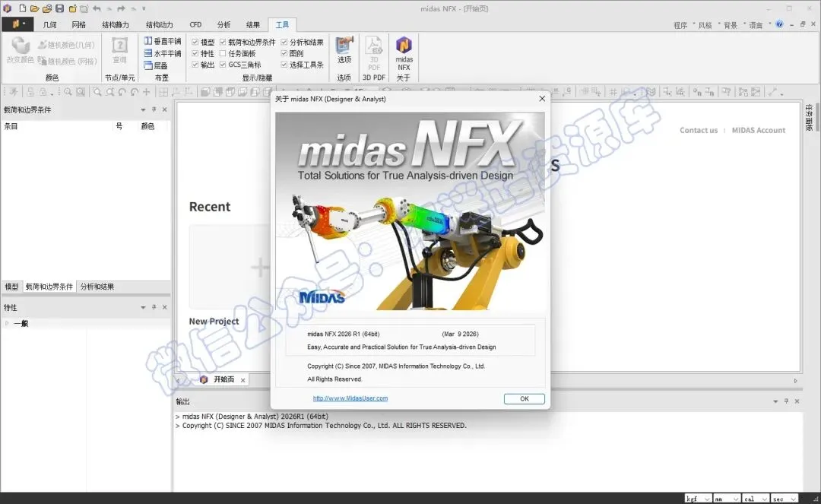Toggle the 分析和结果 checkbox in ribbon
The width and height of the screenshot is (821, 504).
[284, 42]
